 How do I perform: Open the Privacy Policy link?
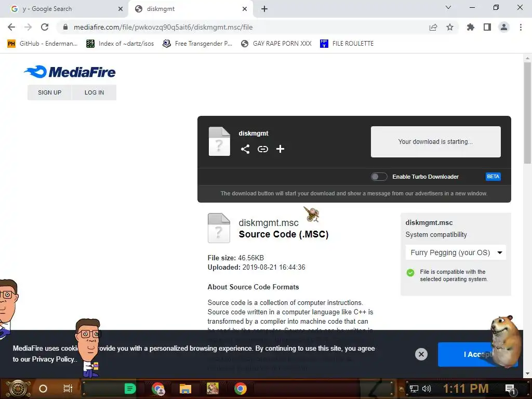point(53,360)
